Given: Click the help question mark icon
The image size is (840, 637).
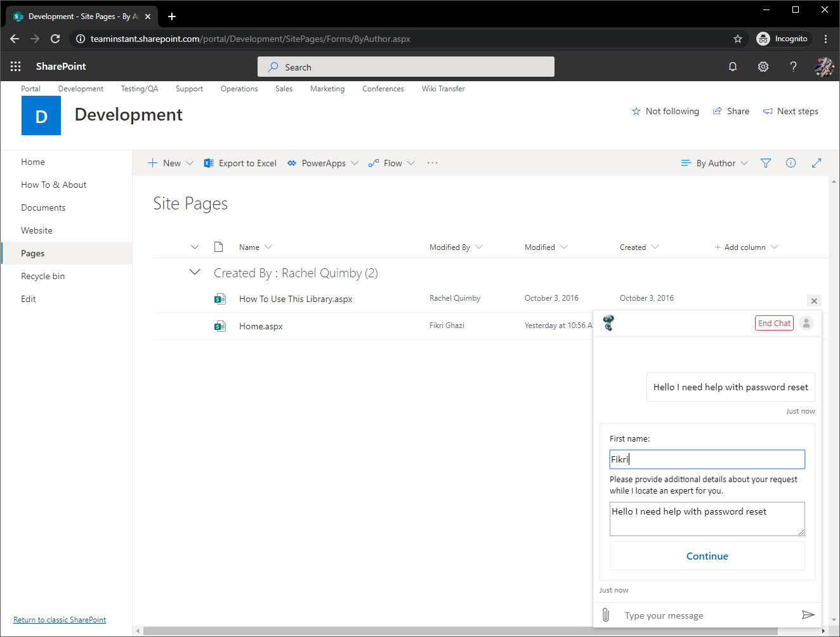Looking at the screenshot, I should [793, 67].
